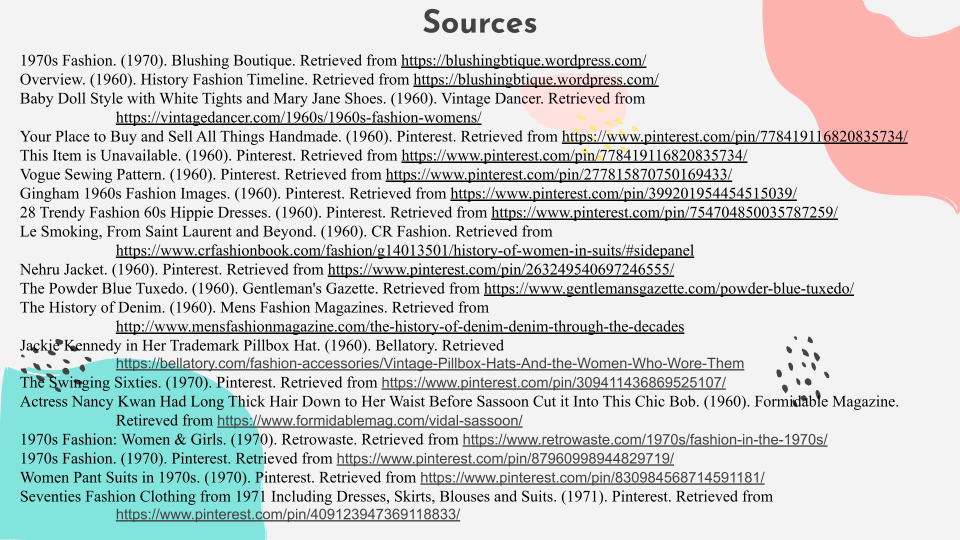Screen dimensions: 960x540
Task: Visit the formidablemag.com vidal-sassoon link
Action: 370,421
